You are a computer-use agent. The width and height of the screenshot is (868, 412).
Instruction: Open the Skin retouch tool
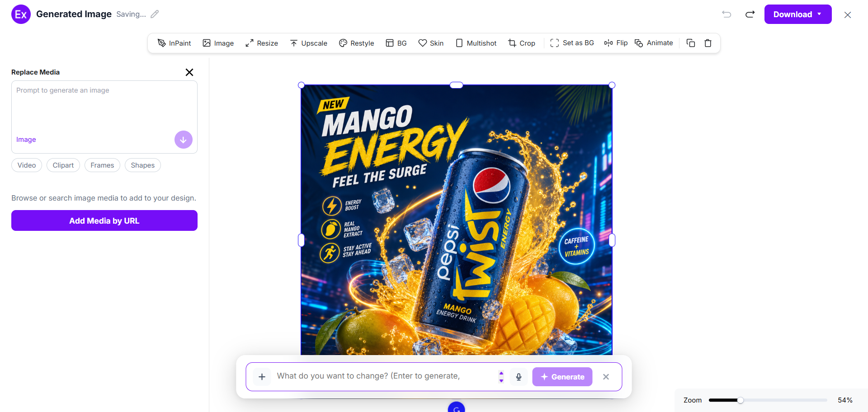click(431, 43)
